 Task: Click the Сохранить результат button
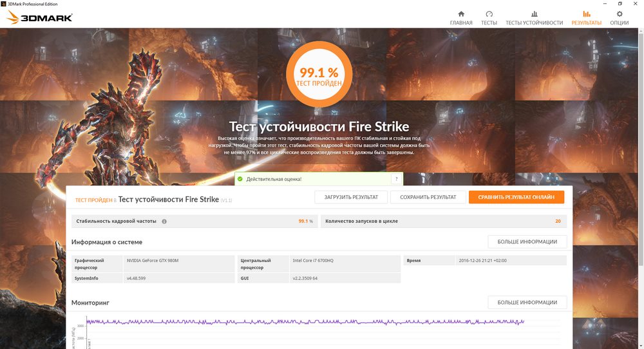(428, 197)
